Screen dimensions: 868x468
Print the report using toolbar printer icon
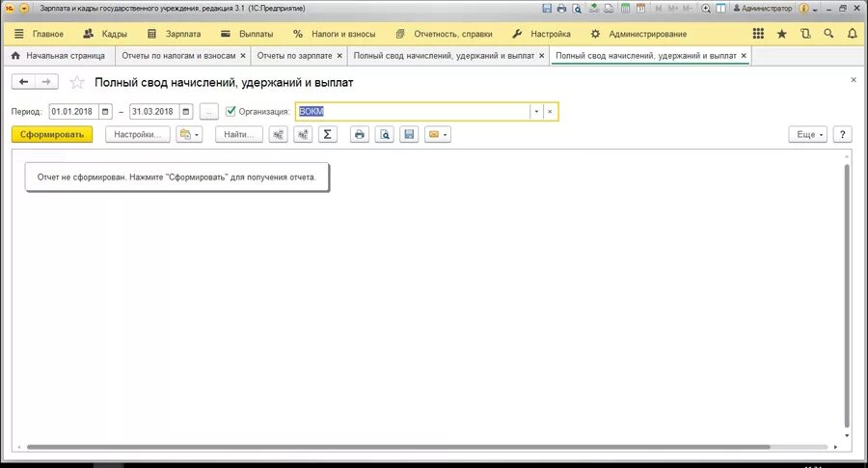point(360,134)
